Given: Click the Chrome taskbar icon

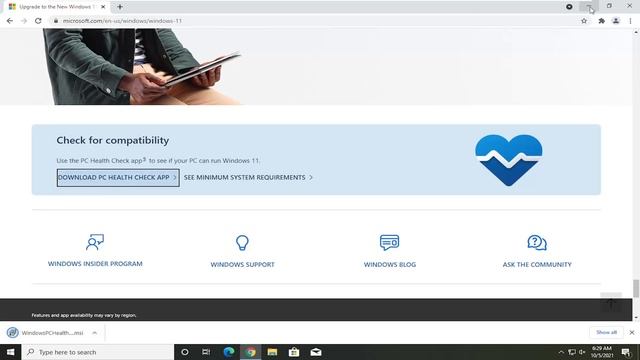Looking at the screenshot, I should tap(251, 352).
